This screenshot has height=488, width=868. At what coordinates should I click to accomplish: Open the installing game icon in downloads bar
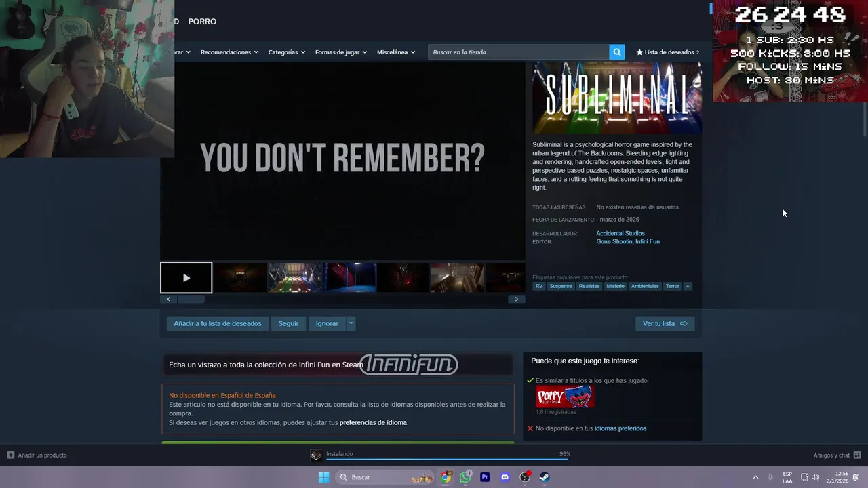point(316,455)
